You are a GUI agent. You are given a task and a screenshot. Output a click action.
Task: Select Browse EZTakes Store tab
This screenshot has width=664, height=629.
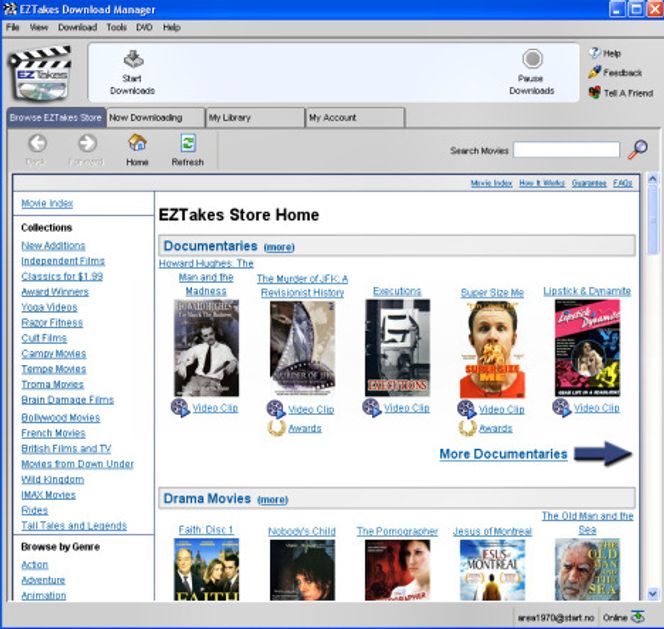56,118
